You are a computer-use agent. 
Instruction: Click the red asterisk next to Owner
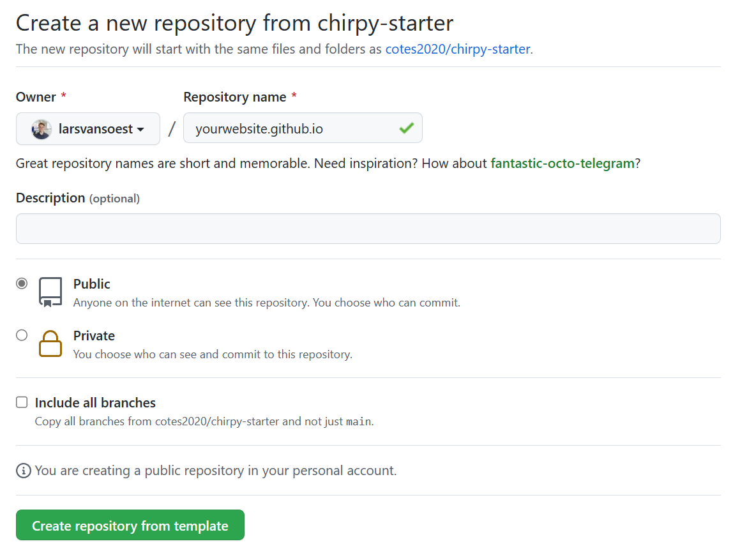pyautogui.click(x=63, y=96)
